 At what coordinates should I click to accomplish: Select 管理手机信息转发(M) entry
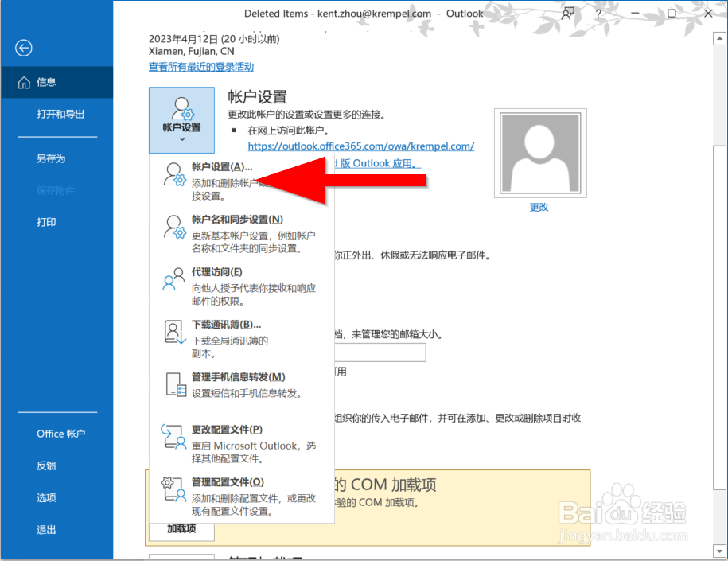[241, 385]
